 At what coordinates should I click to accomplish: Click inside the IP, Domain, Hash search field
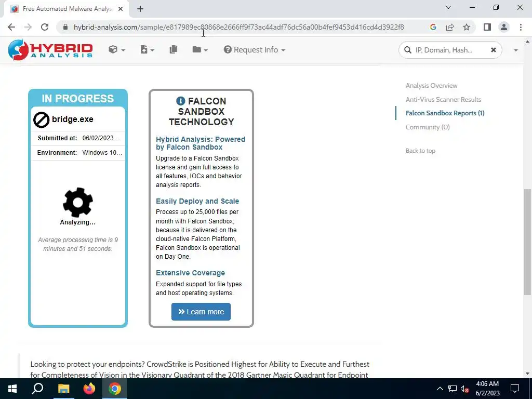click(x=450, y=50)
